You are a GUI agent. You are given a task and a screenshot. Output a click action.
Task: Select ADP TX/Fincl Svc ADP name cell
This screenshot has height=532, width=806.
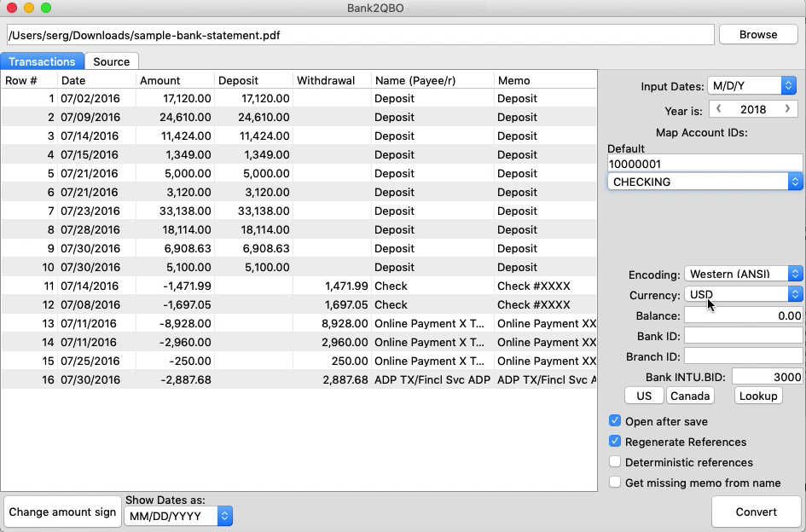click(432, 380)
